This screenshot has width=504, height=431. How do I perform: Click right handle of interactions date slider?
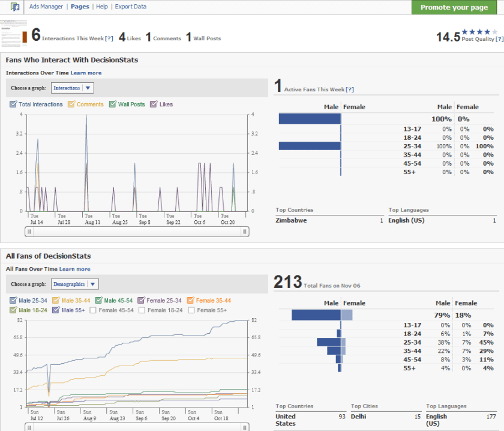(245, 232)
